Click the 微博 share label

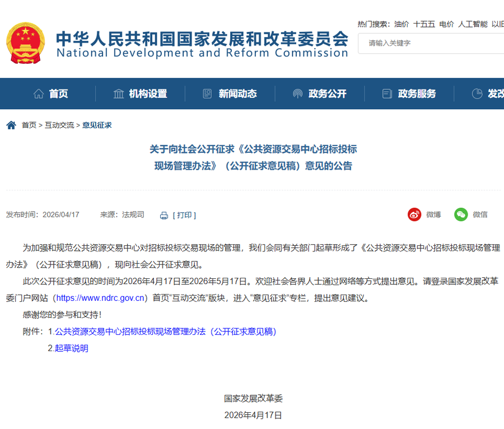(433, 214)
